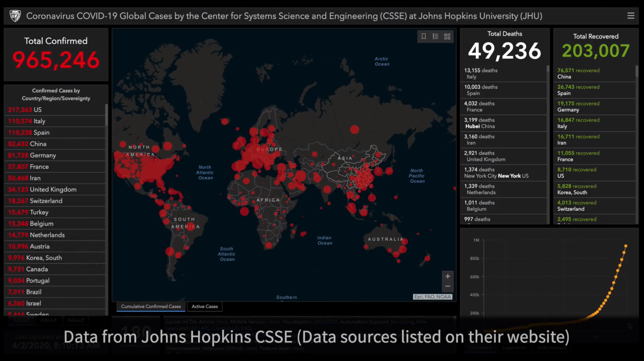Screen dimensions: 644x361
Task: Select Brazil in confirmed cases list
Action: pyautogui.click(x=55, y=292)
